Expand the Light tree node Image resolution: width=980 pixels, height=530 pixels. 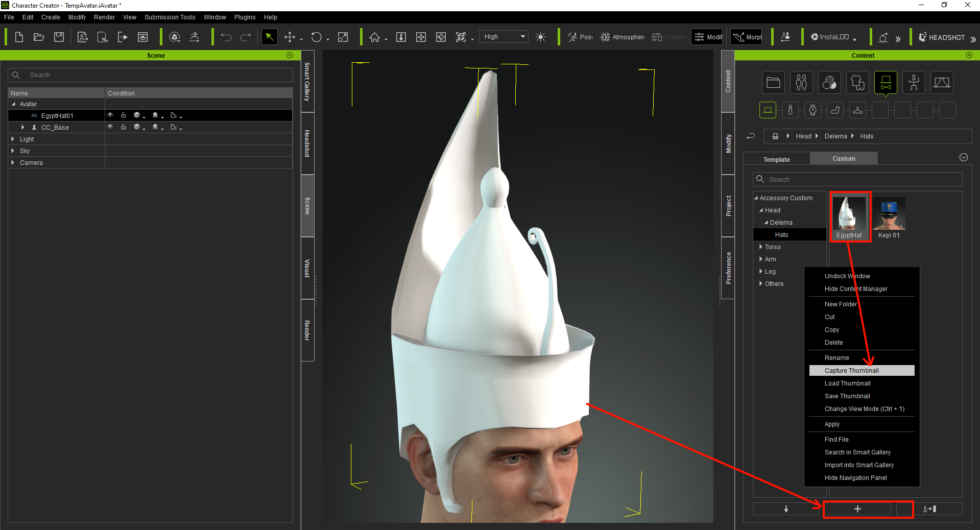click(13, 139)
